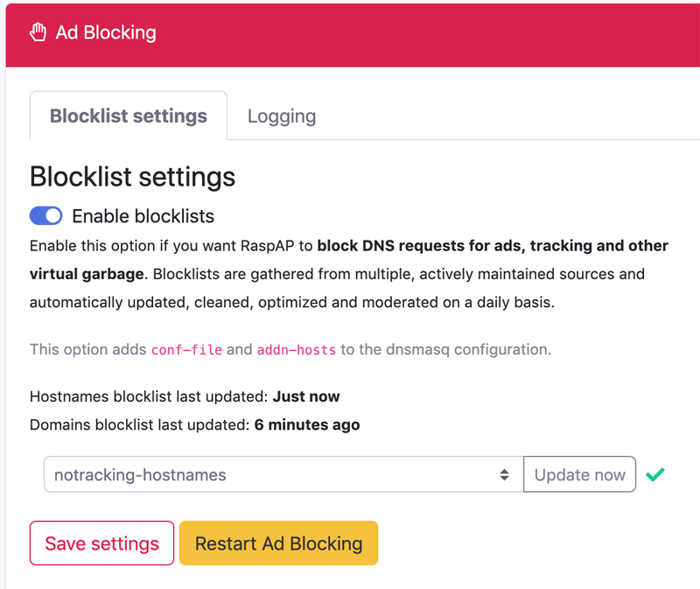Click Restart Ad Blocking
Screen dimensions: 700x589
pyautogui.click(x=278, y=543)
